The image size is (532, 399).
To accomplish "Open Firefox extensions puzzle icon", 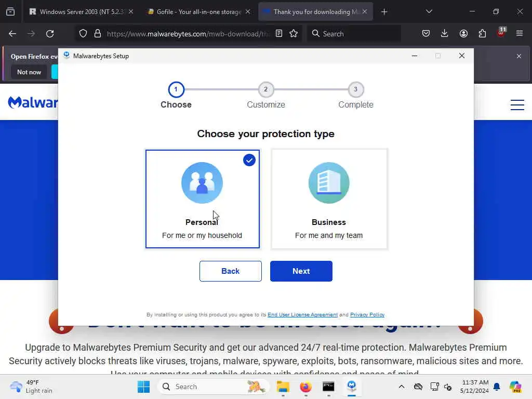I will click(482, 34).
